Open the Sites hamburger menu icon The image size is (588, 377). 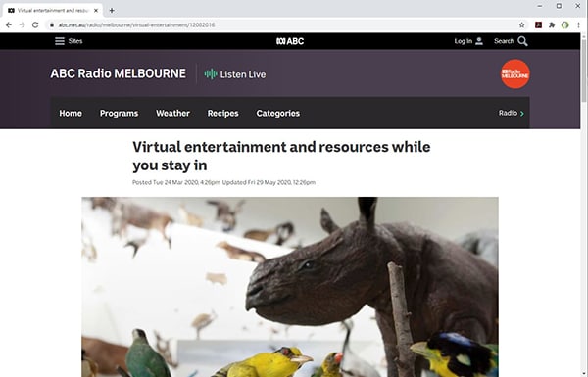(60, 41)
